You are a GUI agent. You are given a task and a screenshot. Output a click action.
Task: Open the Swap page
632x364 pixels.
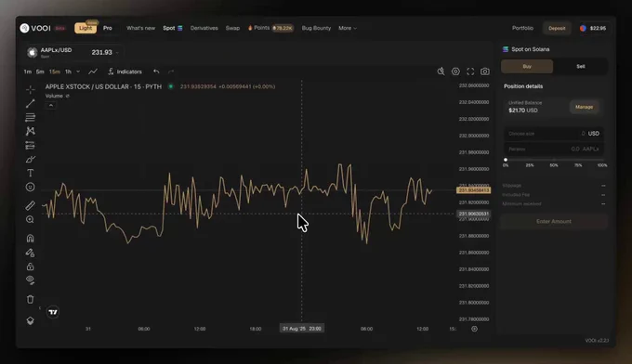[232, 28]
